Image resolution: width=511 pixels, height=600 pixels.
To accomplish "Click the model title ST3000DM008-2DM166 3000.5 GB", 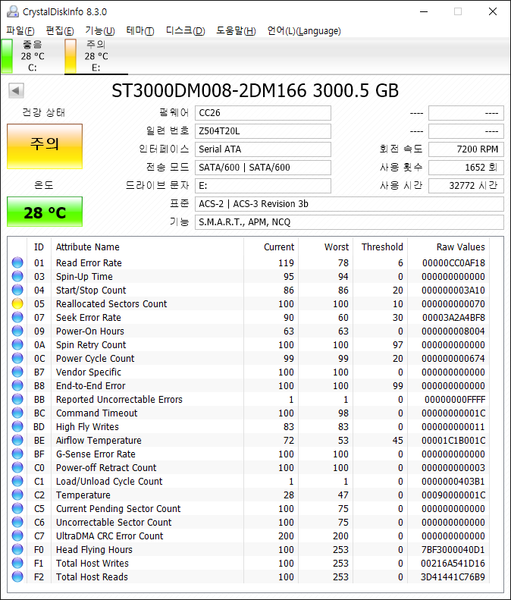I will click(x=255, y=91).
